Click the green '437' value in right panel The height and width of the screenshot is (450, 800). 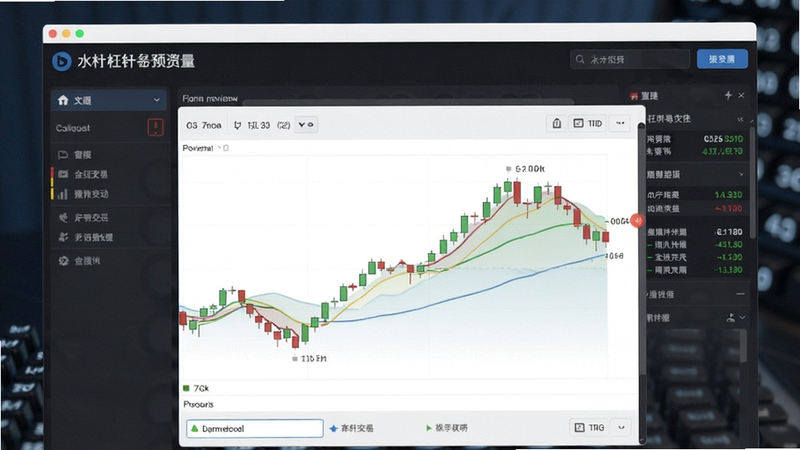click(722, 151)
